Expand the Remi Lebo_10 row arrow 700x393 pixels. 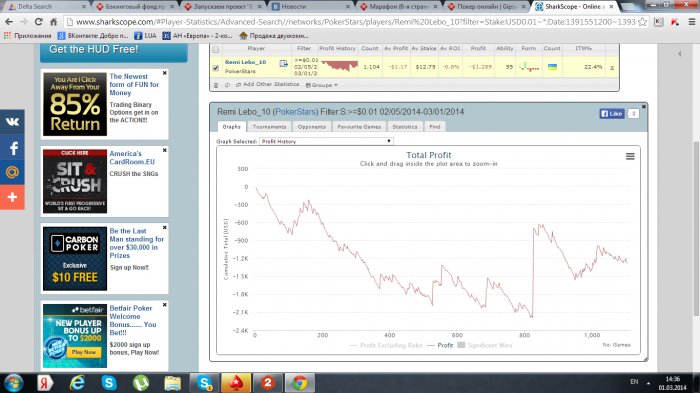click(x=612, y=68)
